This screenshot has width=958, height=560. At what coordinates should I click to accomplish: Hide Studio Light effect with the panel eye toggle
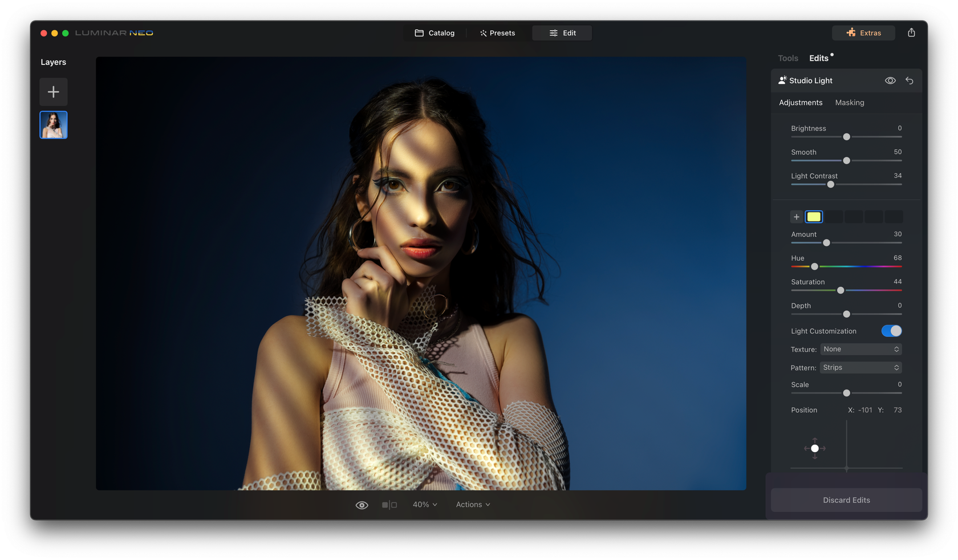[x=890, y=80]
